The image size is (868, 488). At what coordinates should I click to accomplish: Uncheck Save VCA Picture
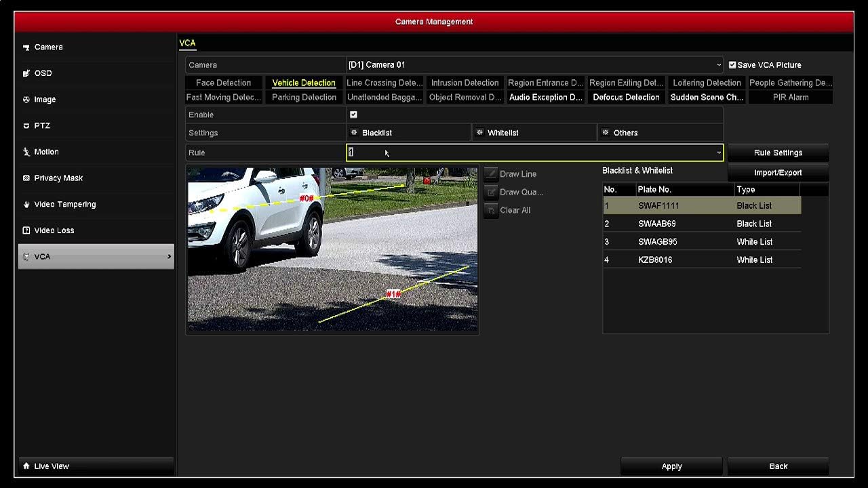pos(732,65)
